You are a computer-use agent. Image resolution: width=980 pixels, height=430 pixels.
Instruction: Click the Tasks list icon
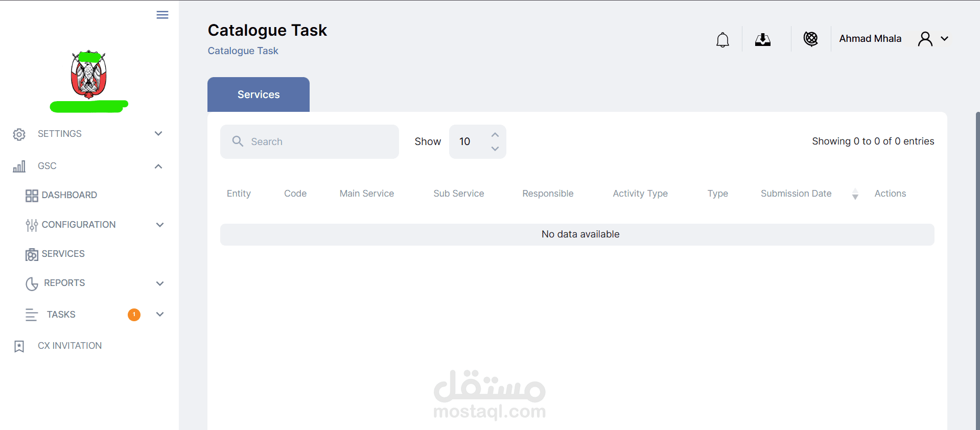(x=32, y=315)
